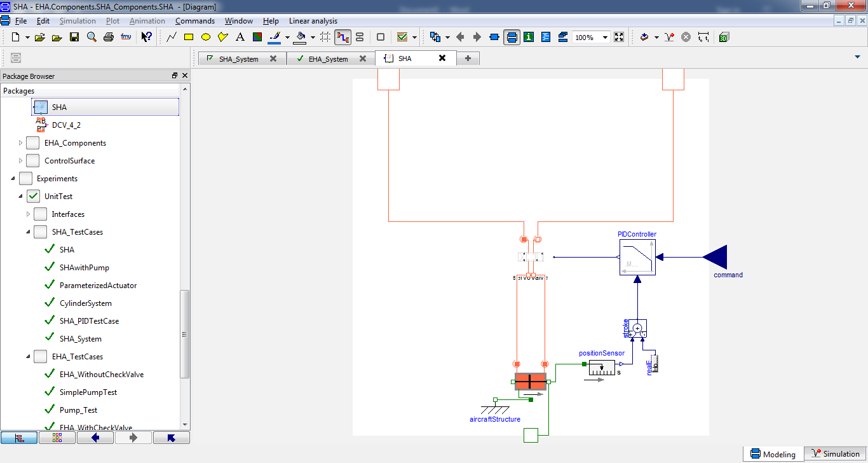Switch to the EHA_System tab

pos(328,59)
